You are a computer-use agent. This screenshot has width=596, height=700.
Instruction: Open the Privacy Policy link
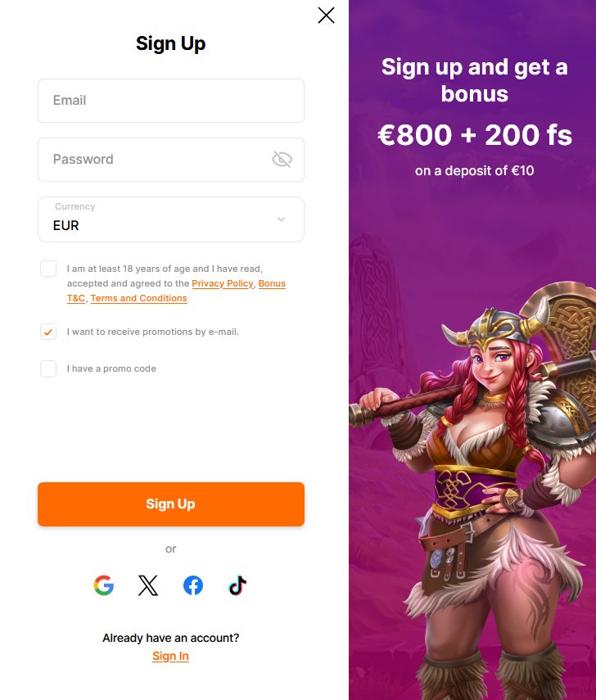[223, 283]
